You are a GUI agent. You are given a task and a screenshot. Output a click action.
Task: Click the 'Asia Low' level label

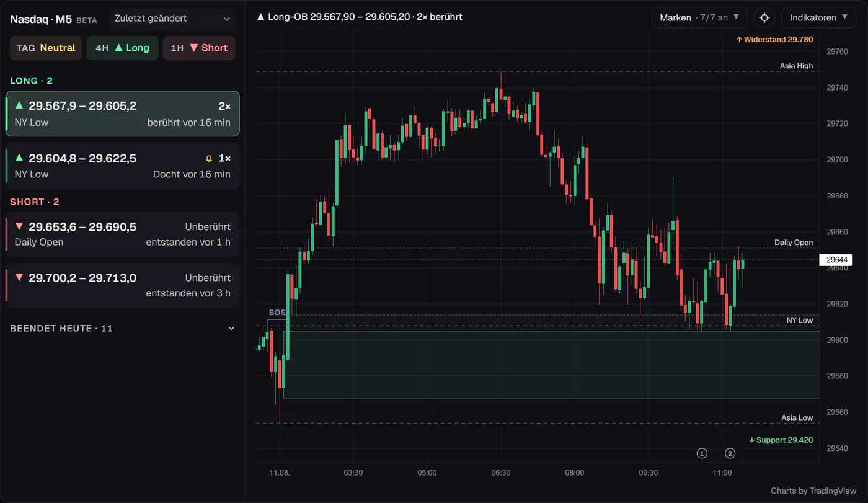(797, 417)
